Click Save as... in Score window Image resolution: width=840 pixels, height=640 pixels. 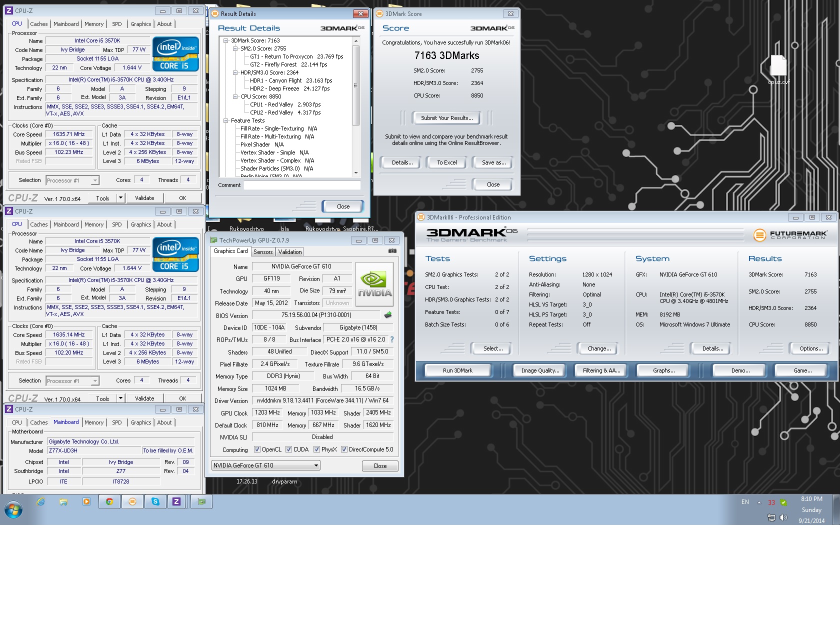tap(493, 162)
